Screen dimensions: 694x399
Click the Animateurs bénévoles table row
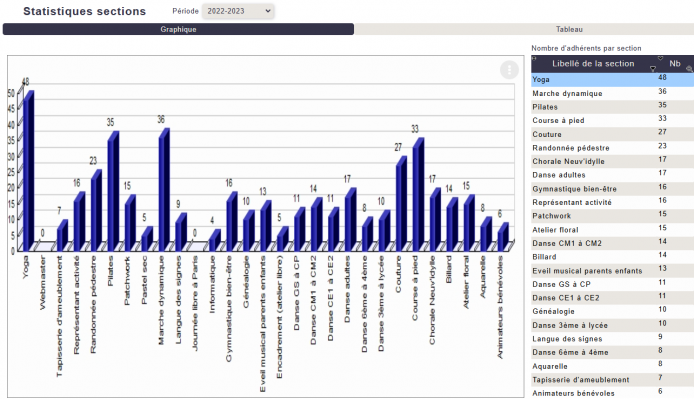[x=613, y=393]
